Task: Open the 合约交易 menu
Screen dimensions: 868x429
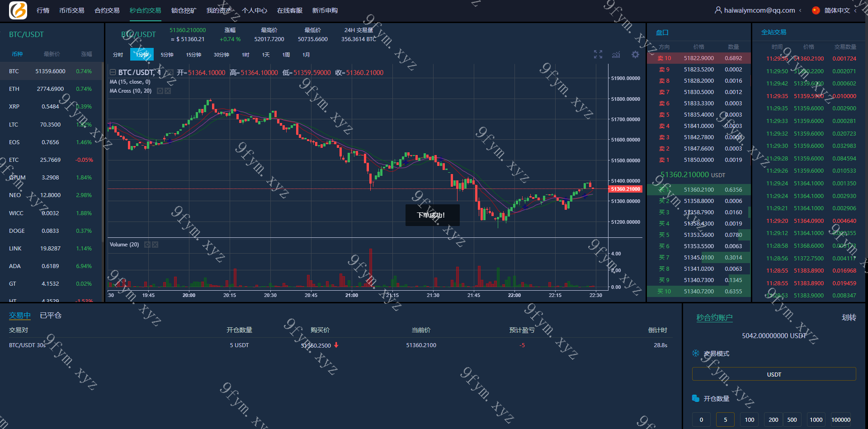Action: (x=107, y=10)
